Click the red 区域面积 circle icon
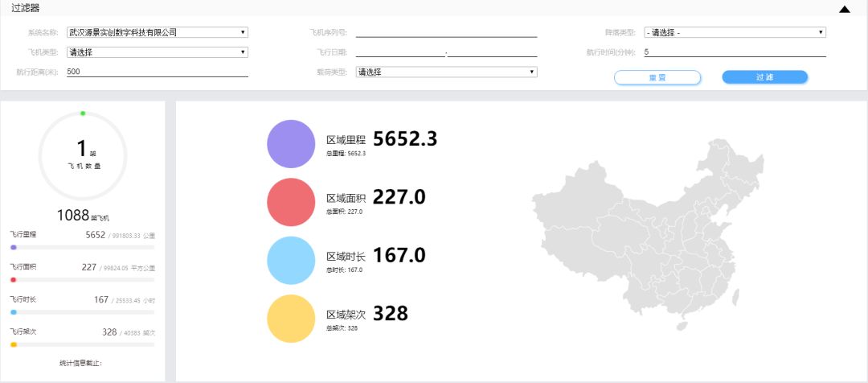 pos(291,202)
